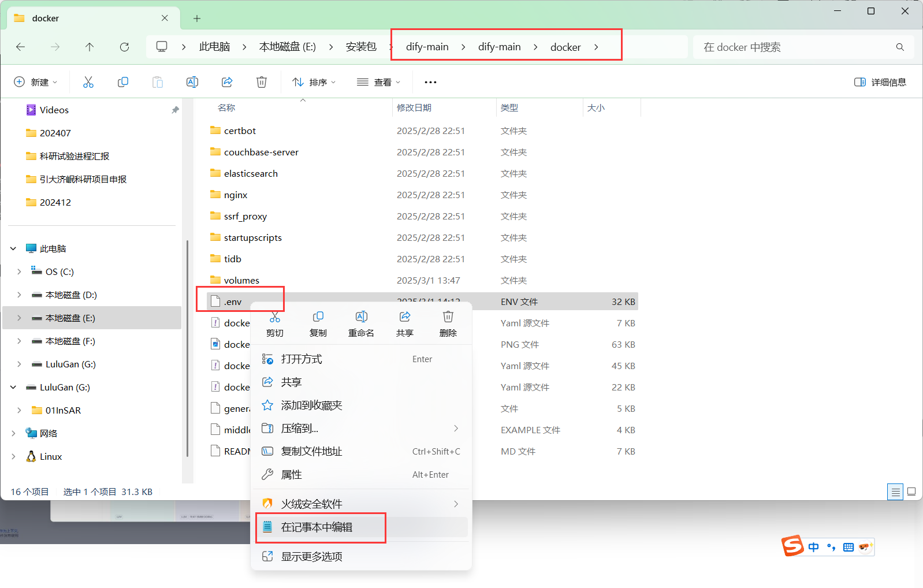Screen dimensions: 923x588
Task: Select 添加到收藏夹 in the context menu
Action: 362,405
